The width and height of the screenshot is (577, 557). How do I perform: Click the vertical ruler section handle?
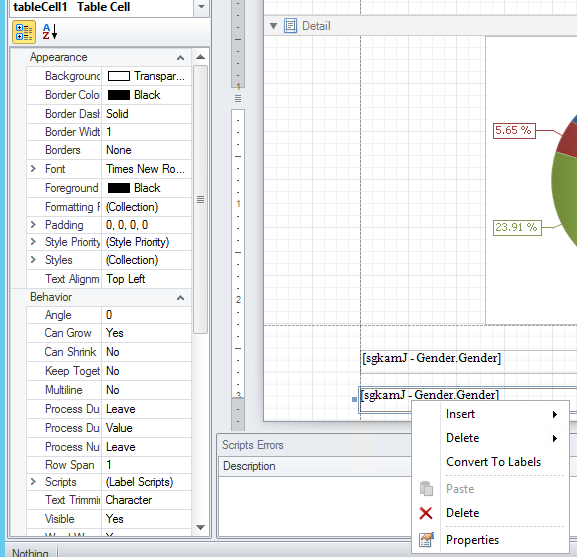tap(238, 99)
